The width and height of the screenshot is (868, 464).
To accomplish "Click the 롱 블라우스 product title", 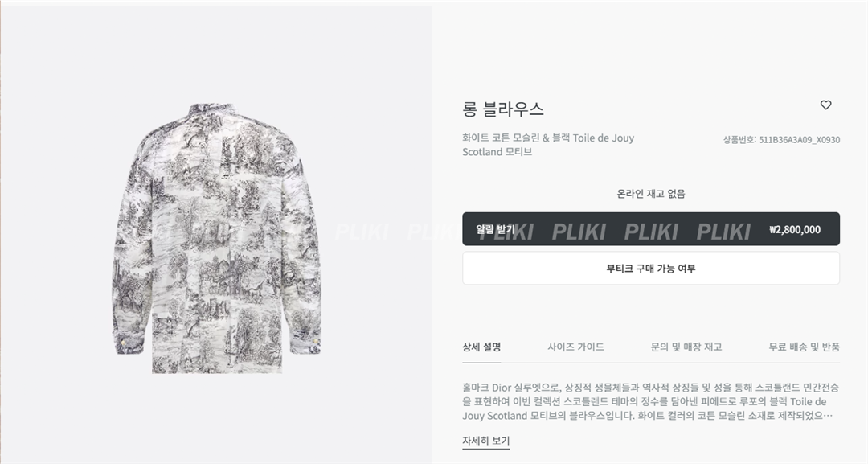I will [502, 109].
